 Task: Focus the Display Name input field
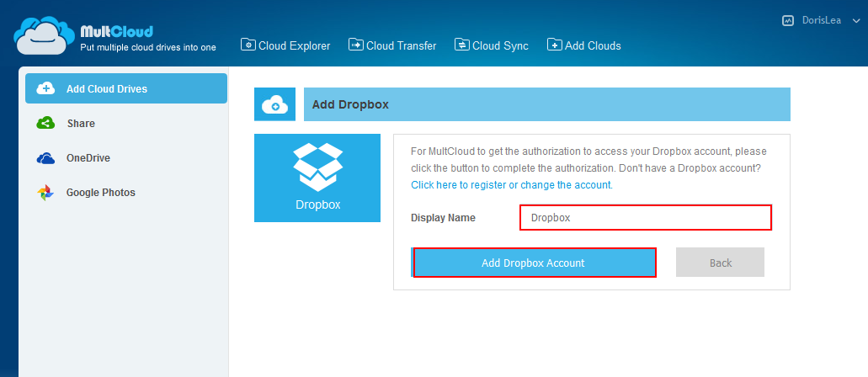click(645, 217)
